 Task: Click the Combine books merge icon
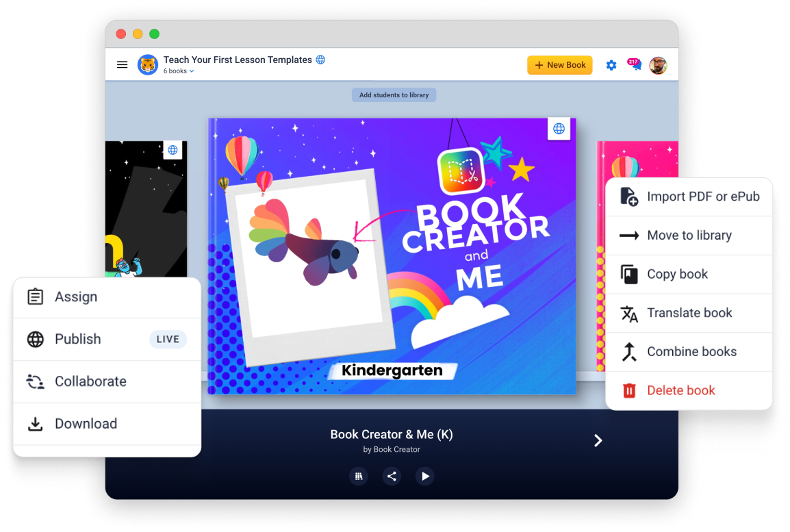[628, 352]
